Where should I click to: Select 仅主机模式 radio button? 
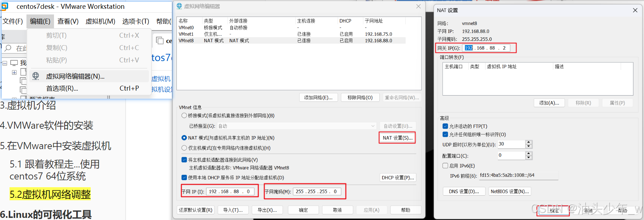click(x=184, y=148)
